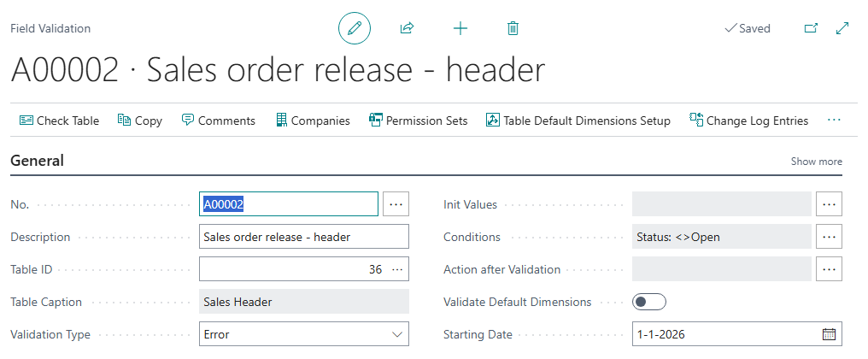Open Table ID lookup ellipsis
The image size is (868, 359).
point(397,270)
